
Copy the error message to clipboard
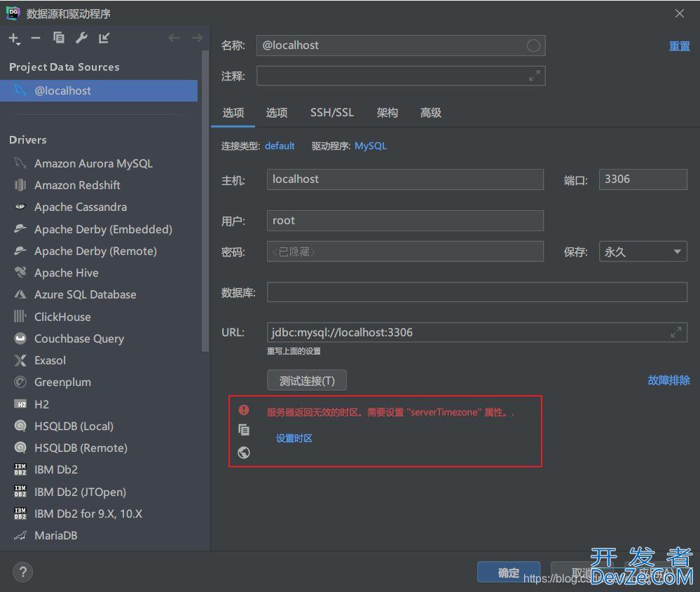coord(244,430)
